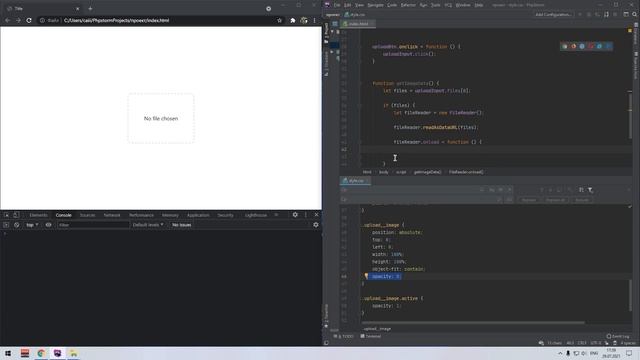Open PhpStorm Window menu
Viewport: 640px width, 360px height.
tap(463, 5)
